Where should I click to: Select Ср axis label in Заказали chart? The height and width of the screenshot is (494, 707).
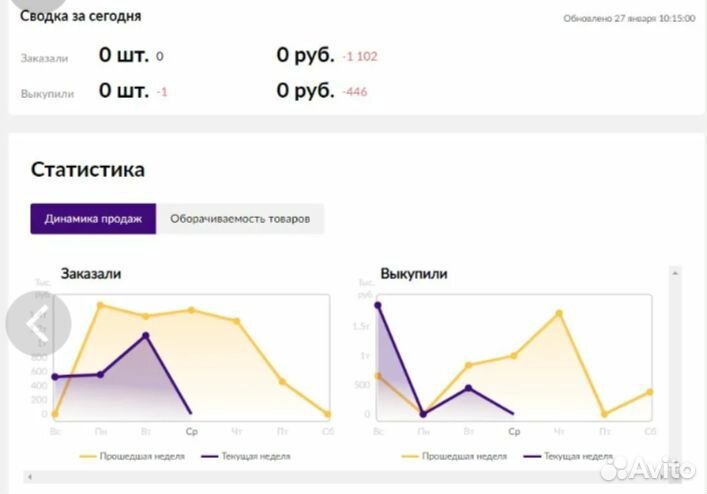click(192, 431)
